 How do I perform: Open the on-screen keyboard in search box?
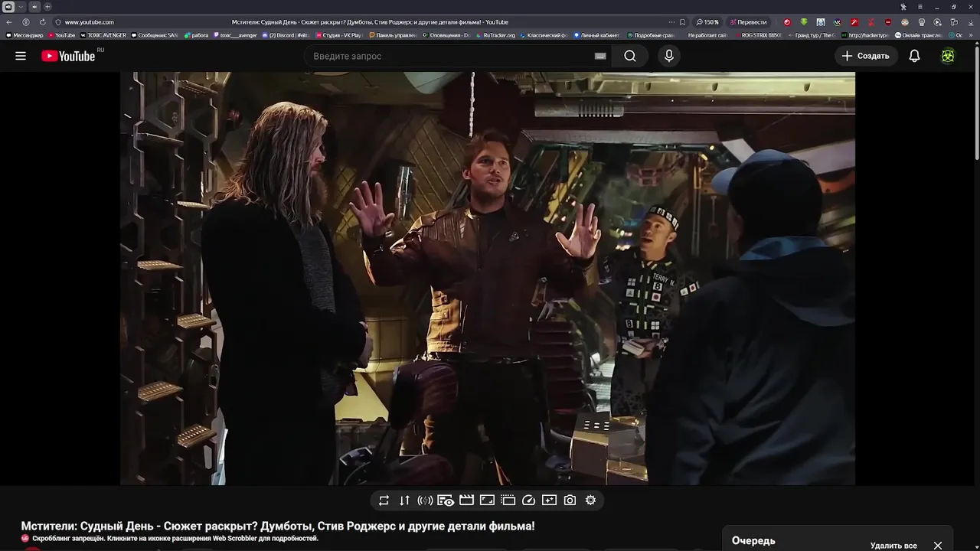pyautogui.click(x=600, y=56)
